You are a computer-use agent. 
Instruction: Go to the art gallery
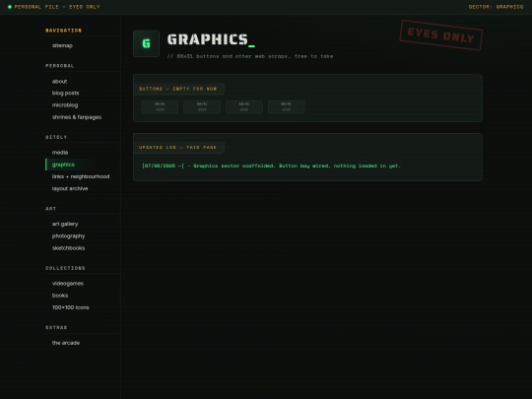coord(65,224)
